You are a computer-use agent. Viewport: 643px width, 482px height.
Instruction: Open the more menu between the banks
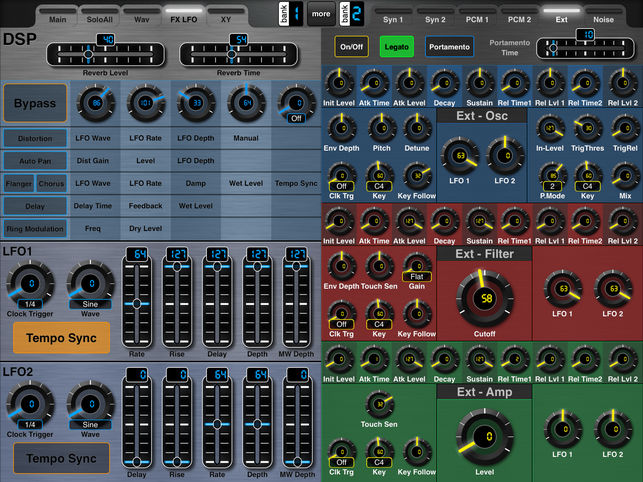pos(320,15)
